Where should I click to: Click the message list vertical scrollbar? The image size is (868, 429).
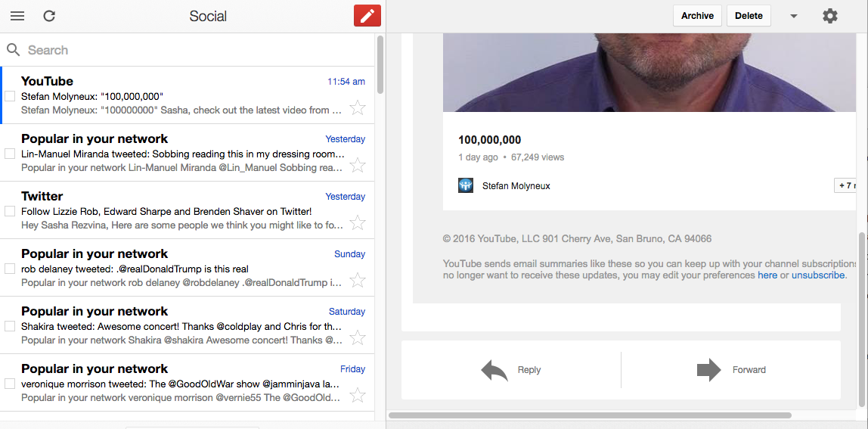click(x=380, y=64)
